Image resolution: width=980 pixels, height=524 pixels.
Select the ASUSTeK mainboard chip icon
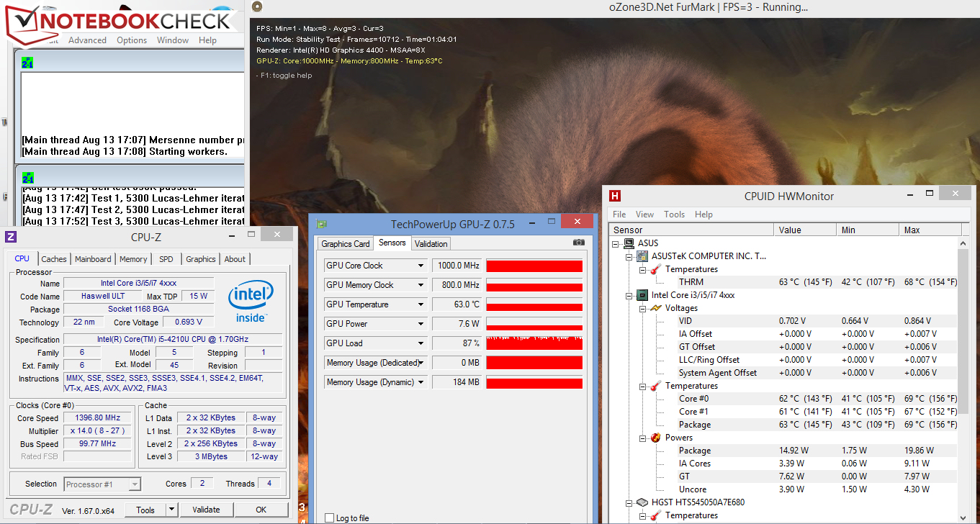(642, 256)
